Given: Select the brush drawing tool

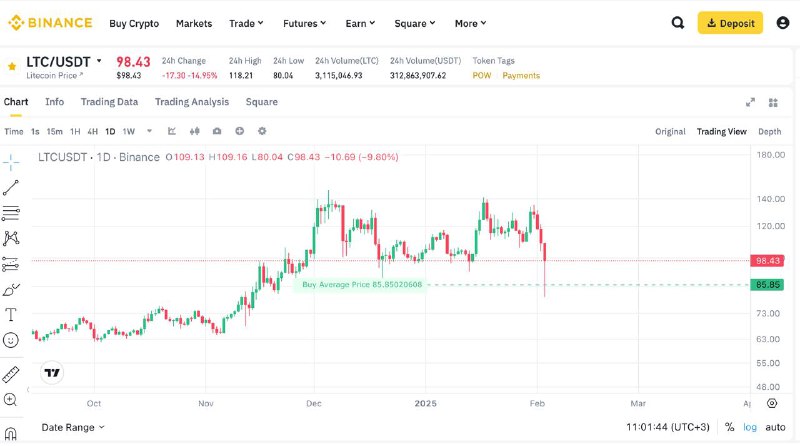Looking at the screenshot, I should (11, 290).
